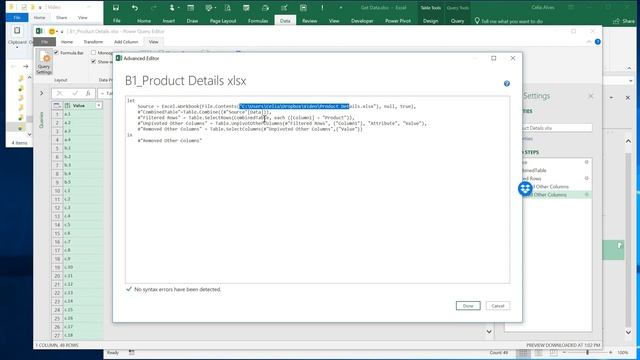Screen dimensions: 640x360
Task: Open File menu in Power Query Editor
Action: pos(44,42)
